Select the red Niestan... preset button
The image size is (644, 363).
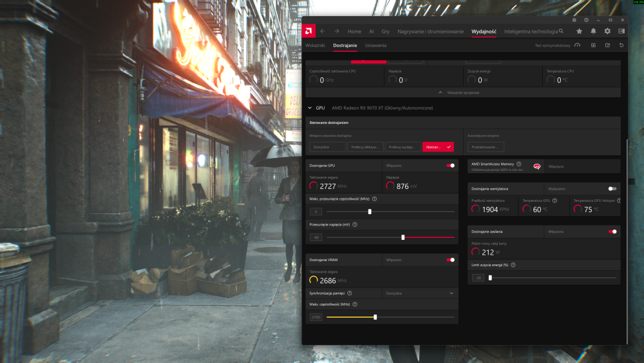tap(438, 147)
